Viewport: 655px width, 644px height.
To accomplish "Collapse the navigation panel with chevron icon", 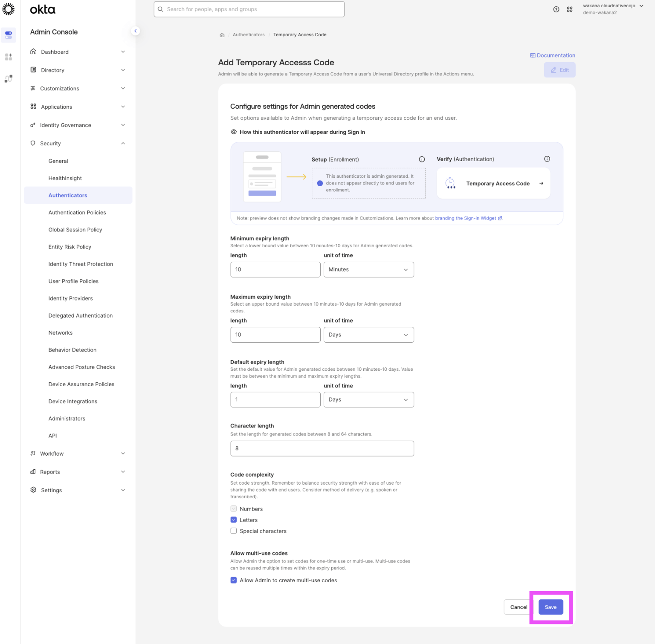I will click(x=136, y=31).
